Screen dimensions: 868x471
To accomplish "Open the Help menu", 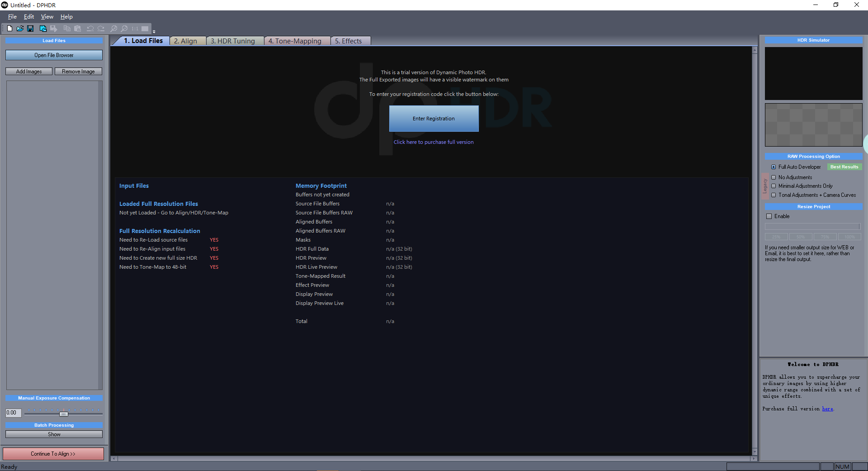I will tap(66, 17).
